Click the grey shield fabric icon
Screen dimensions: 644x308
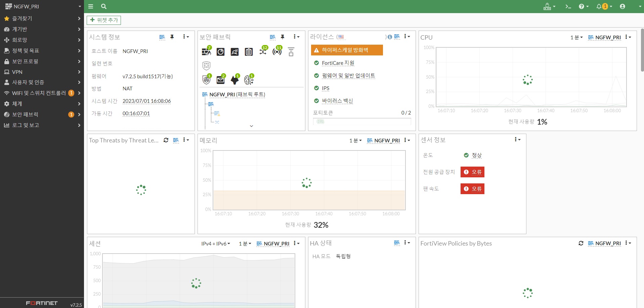click(x=206, y=65)
